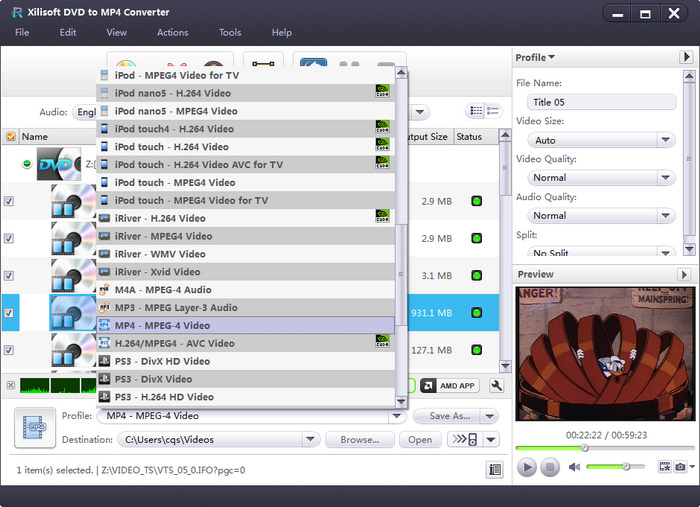The image size is (700, 507).
Task: Open the Actions menu
Action: [173, 33]
